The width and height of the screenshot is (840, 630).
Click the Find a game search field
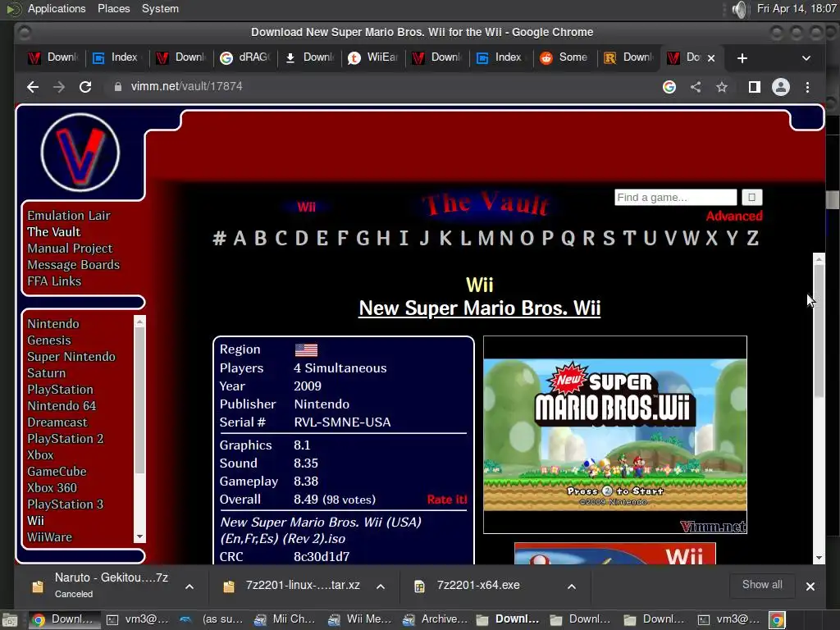click(x=676, y=197)
